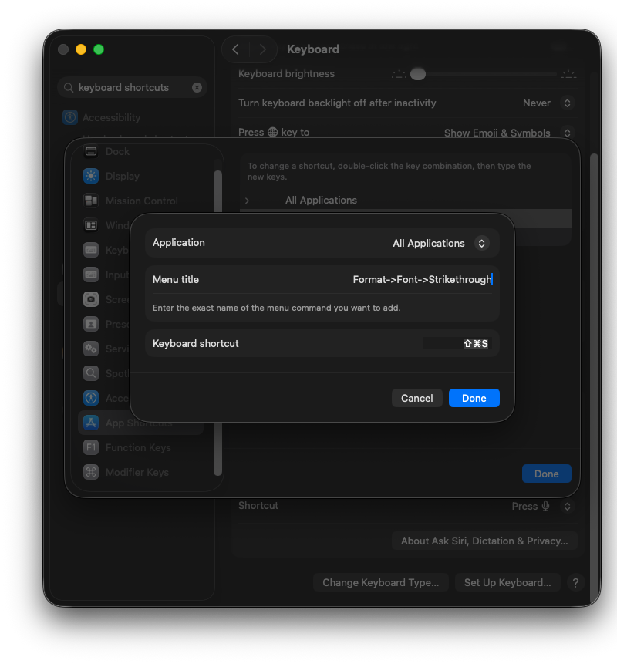Open the globe key action popup
Viewport: 644px width, 664px height.
coord(567,133)
